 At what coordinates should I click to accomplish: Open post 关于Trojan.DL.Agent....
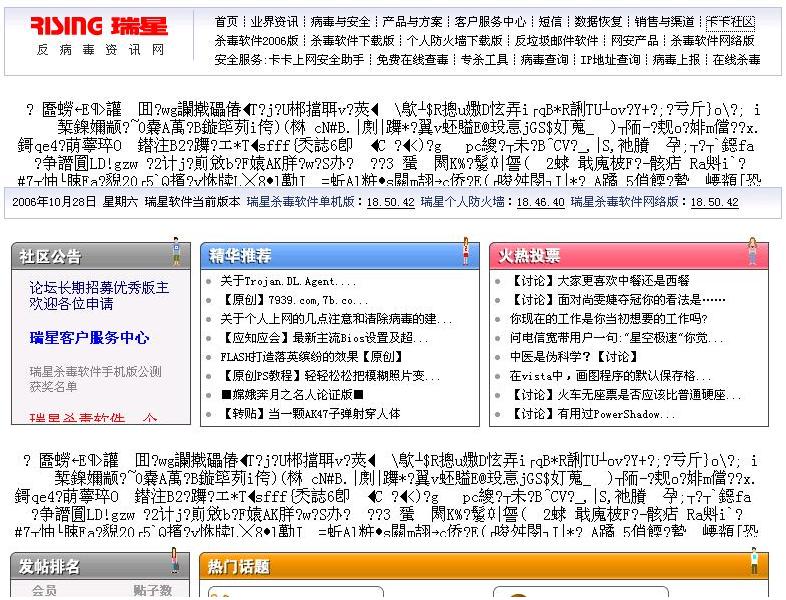[288, 281]
